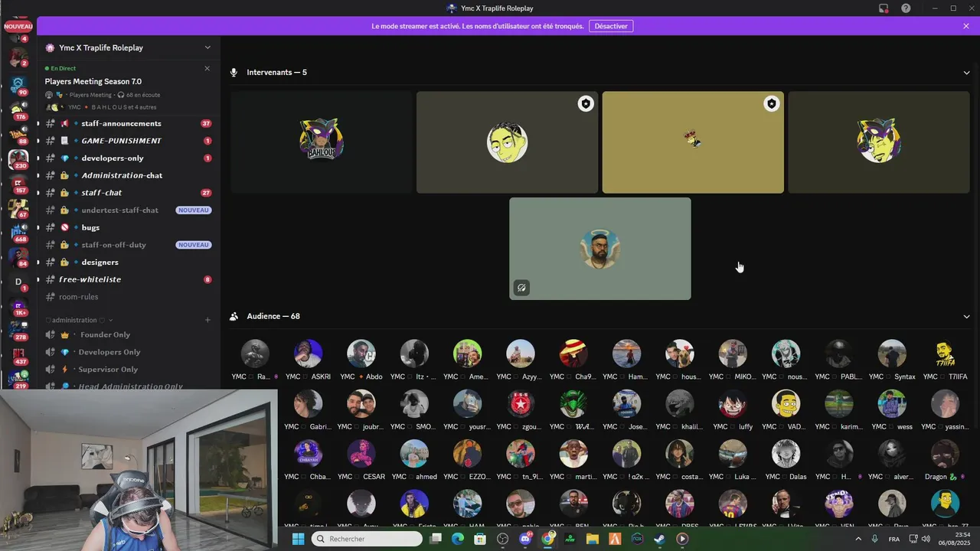The height and width of the screenshot is (551, 980).
Task: Join the Supervisor Only voice channel
Action: pos(128,370)
